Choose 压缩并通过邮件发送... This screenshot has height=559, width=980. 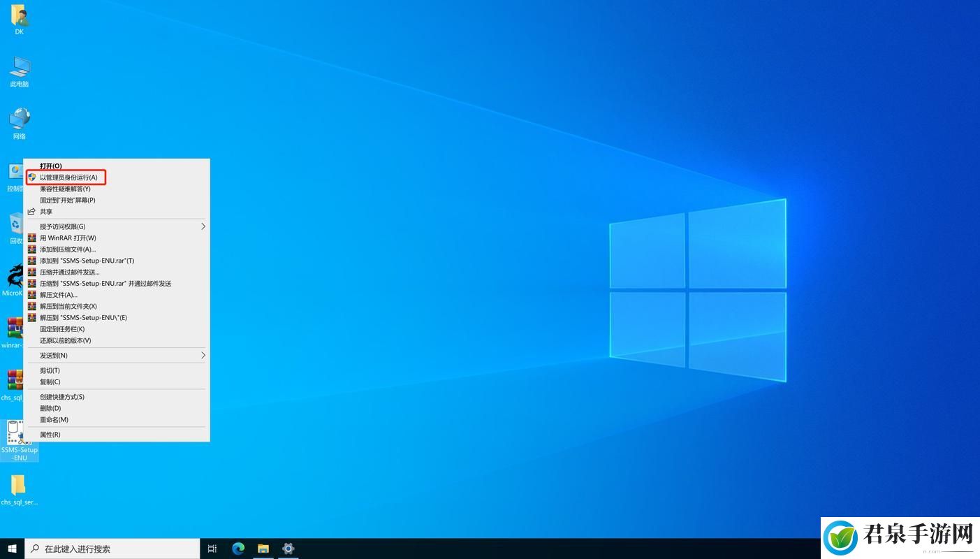click(x=117, y=272)
